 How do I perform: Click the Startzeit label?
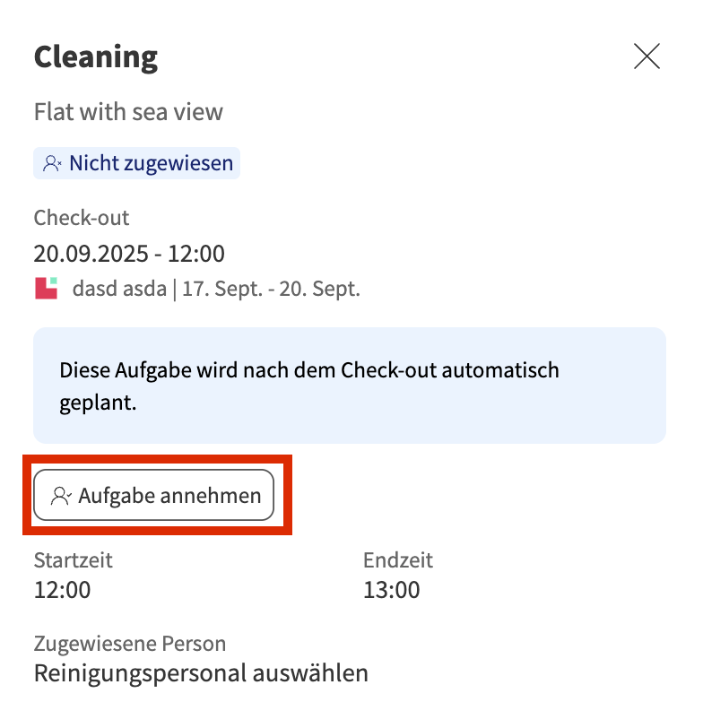73,561
